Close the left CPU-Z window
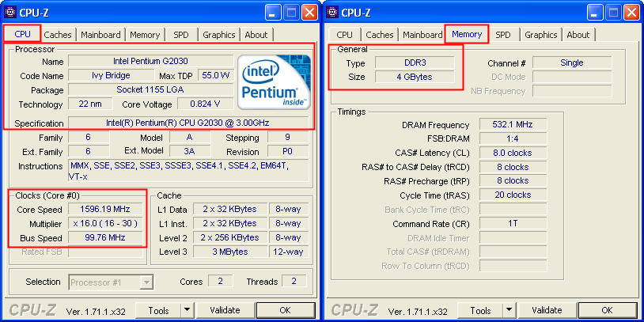 [309, 13]
